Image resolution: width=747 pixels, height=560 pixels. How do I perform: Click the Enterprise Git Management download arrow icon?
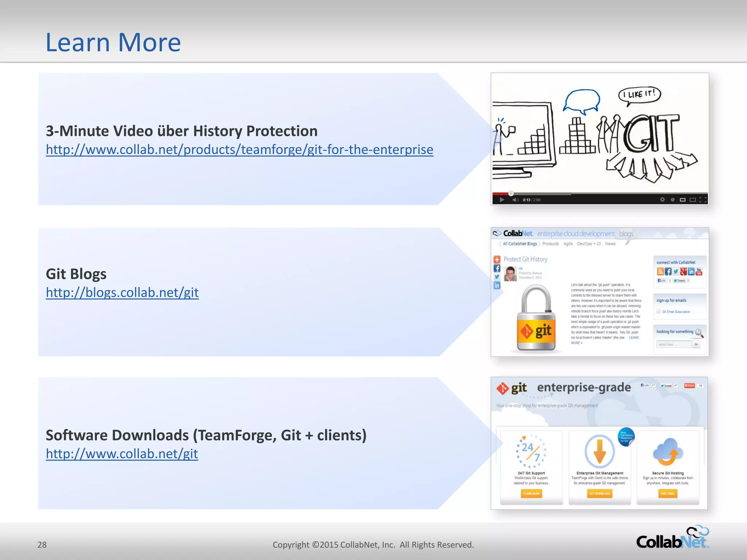600,451
